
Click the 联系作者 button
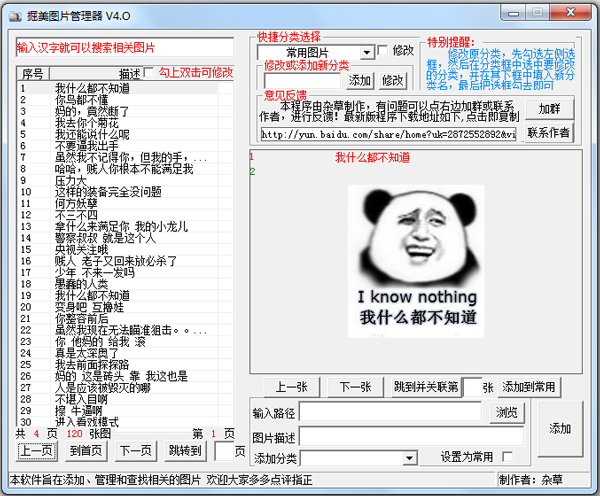[549, 132]
